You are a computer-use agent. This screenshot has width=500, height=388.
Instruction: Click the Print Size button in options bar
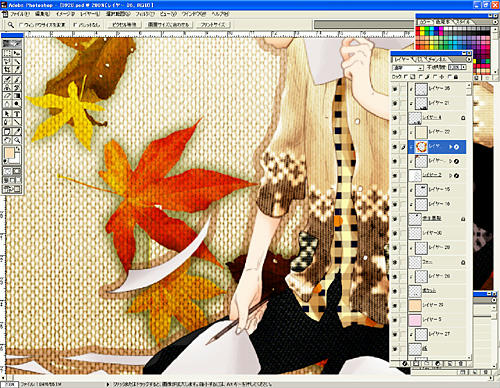click(213, 25)
